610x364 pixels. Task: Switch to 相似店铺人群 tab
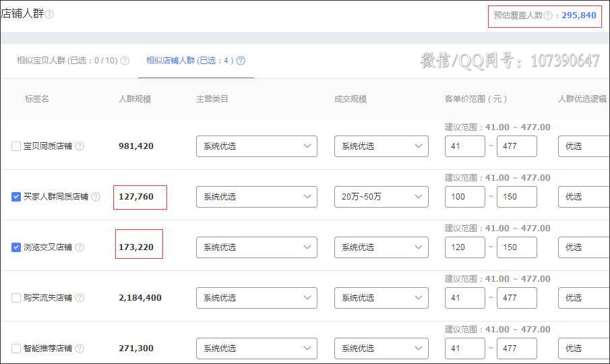pos(190,60)
